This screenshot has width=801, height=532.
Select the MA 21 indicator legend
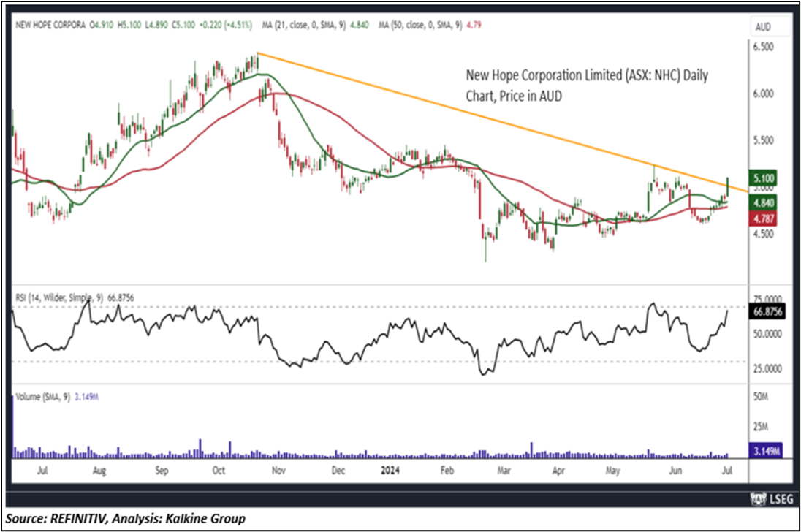pos(315,25)
